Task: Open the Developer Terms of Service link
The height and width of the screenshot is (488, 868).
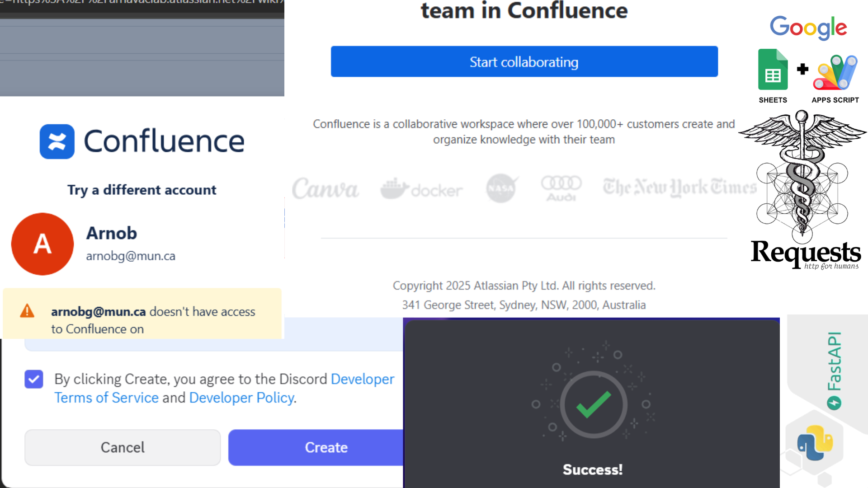Action: point(106,398)
